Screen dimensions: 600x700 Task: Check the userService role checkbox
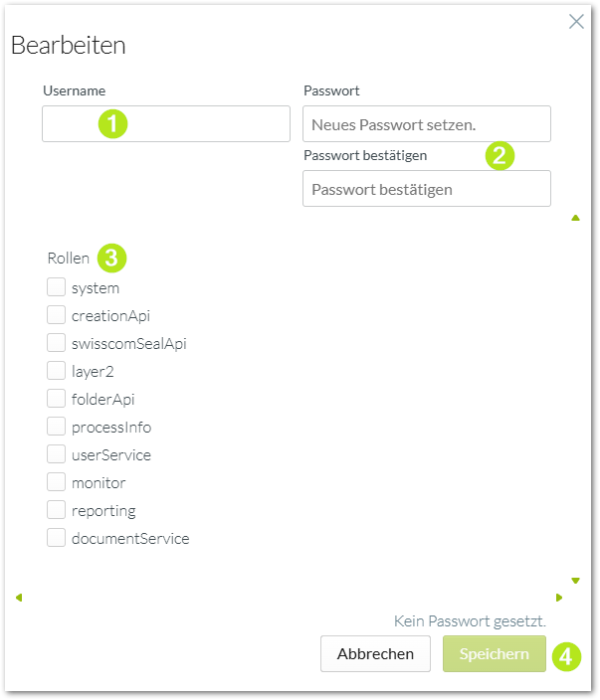point(57,454)
